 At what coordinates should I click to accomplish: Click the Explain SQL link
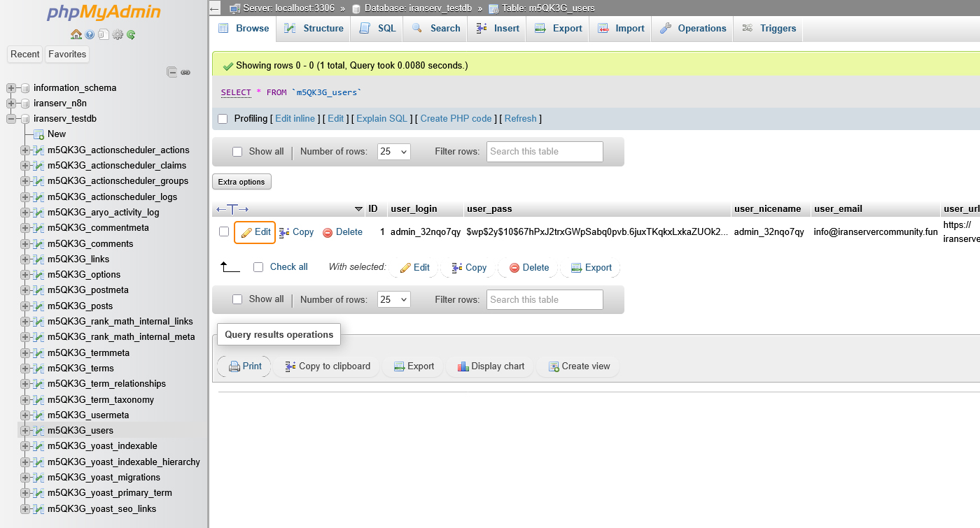[x=381, y=119]
